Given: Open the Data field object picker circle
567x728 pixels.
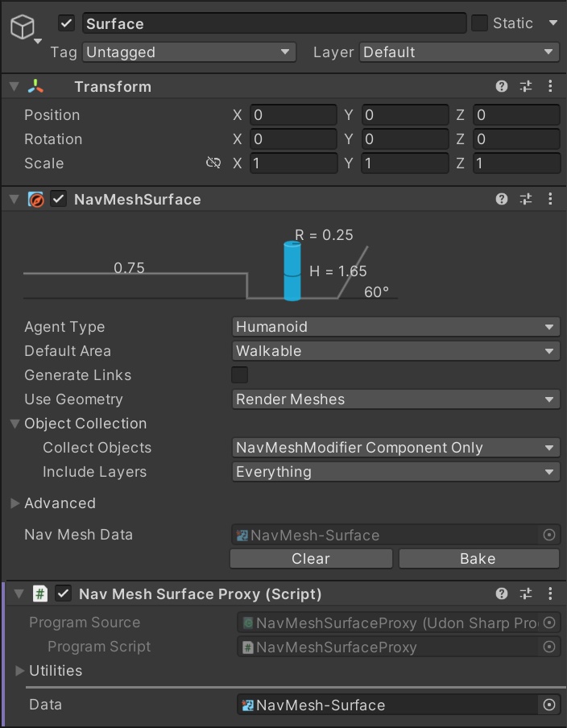Looking at the screenshot, I should tap(549, 704).
